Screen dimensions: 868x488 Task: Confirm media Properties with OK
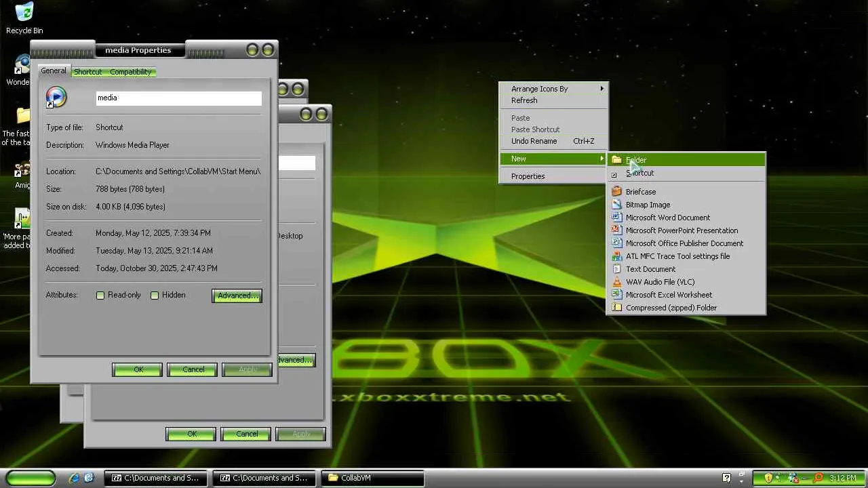point(138,369)
